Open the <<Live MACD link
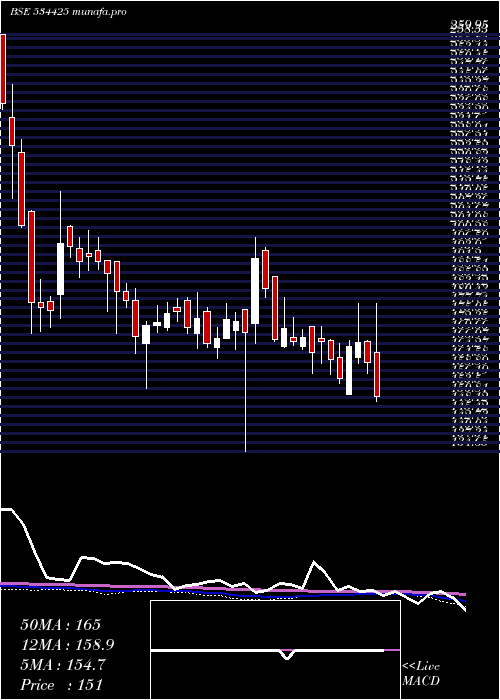The width and height of the screenshot is (500, 700). click(x=421, y=673)
